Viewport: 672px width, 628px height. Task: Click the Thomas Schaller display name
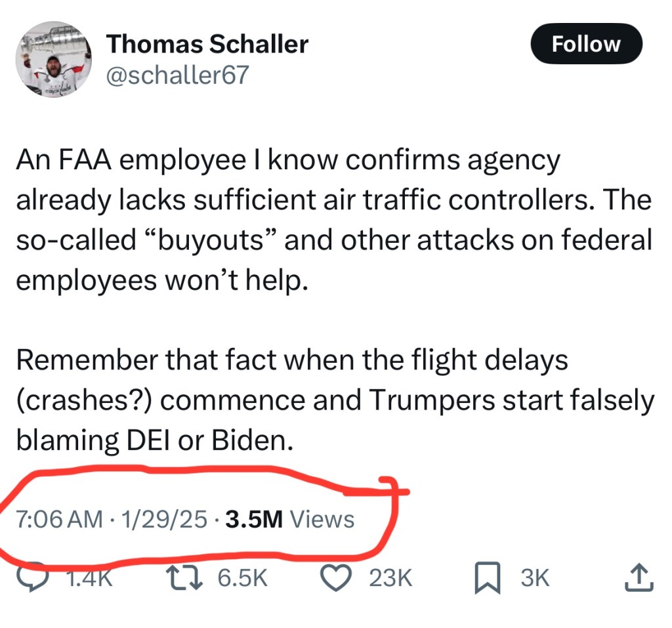point(207,44)
